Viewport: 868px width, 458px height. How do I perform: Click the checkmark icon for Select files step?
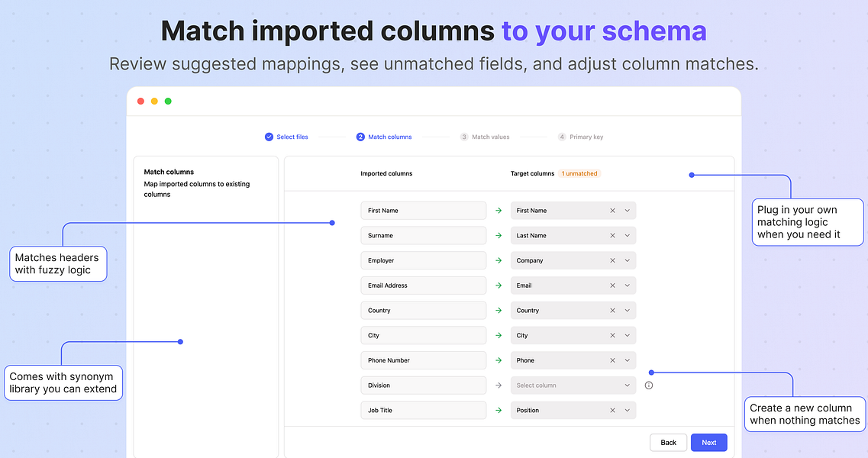click(x=269, y=137)
